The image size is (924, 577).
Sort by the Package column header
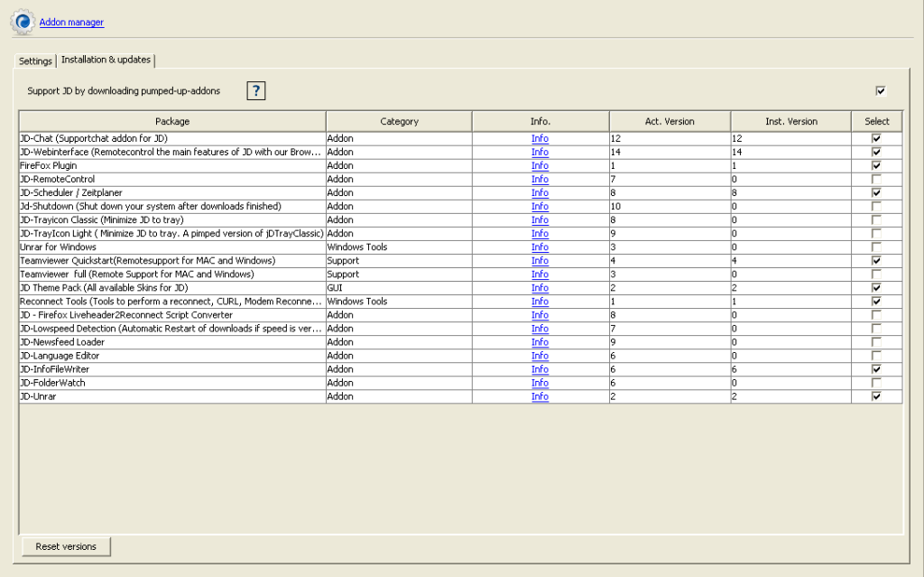pos(172,122)
